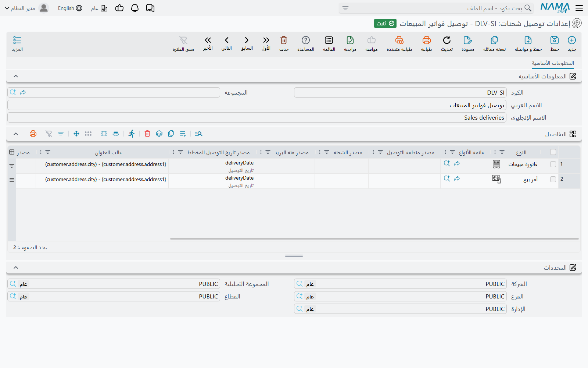Switch language to English
588x368 pixels.
[x=70, y=8]
